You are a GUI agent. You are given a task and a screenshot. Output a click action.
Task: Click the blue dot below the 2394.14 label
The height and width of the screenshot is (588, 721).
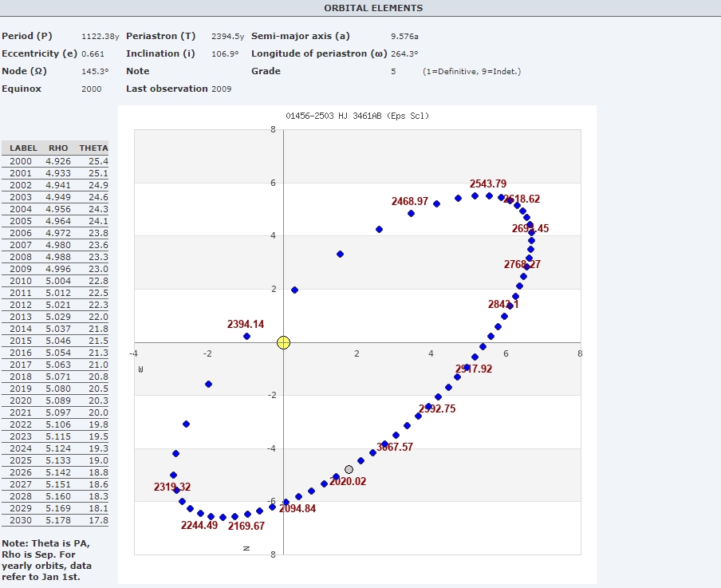point(246,337)
